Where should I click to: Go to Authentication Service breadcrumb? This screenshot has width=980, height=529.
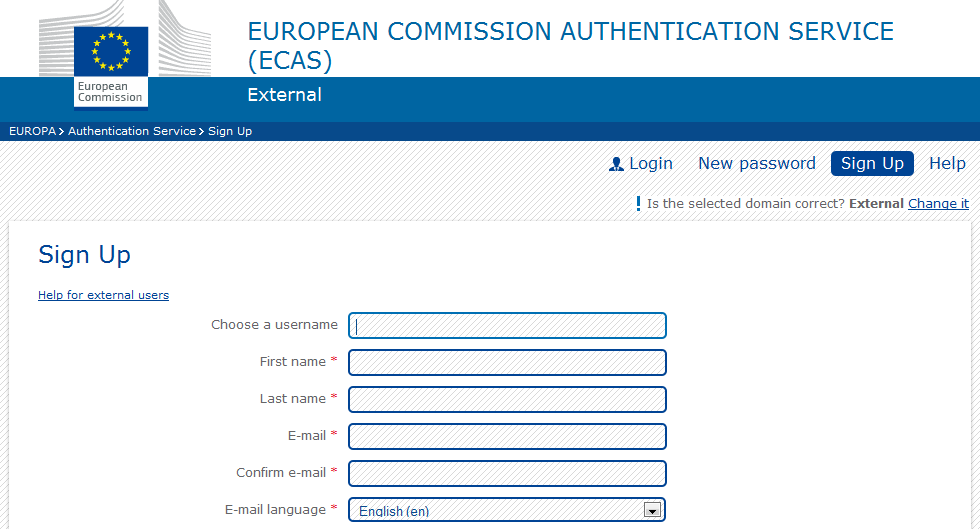click(x=132, y=131)
